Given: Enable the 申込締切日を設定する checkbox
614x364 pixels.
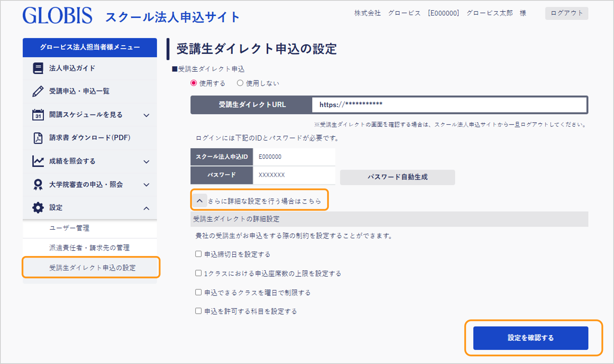Looking at the screenshot, I should coord(198,254).
